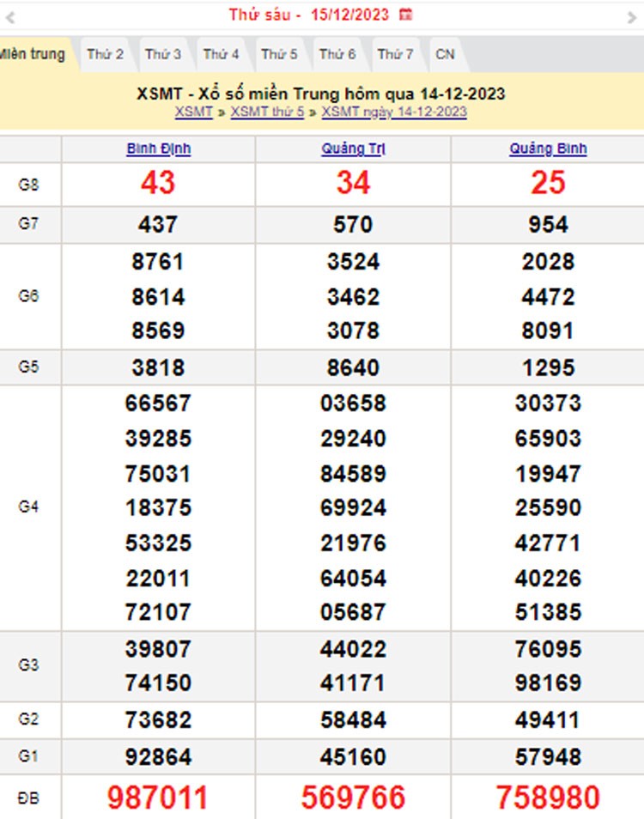Image resolution: width=644 pixels, height=819 pixels.
Task: Show Sunday results via CN tab
Action: (x=445, y=54)
